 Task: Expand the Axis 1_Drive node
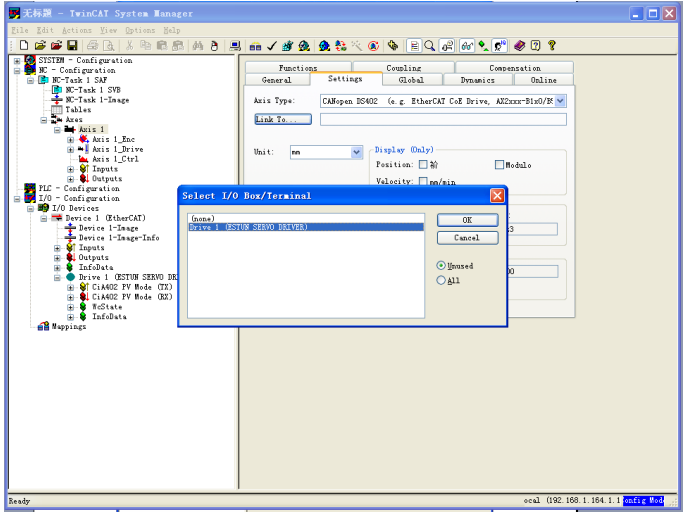click(x=70, y=149)
